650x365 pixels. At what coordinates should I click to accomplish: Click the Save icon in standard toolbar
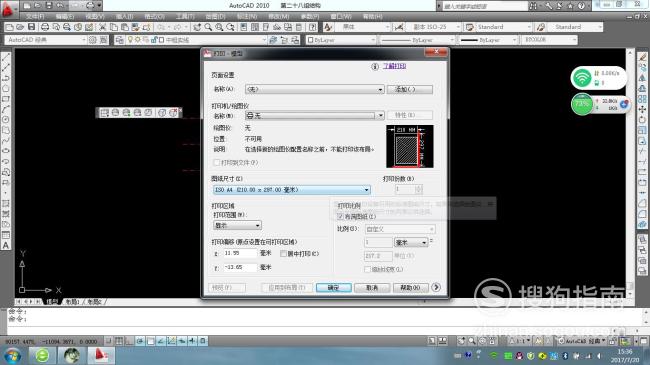click(x=32, y=27)
